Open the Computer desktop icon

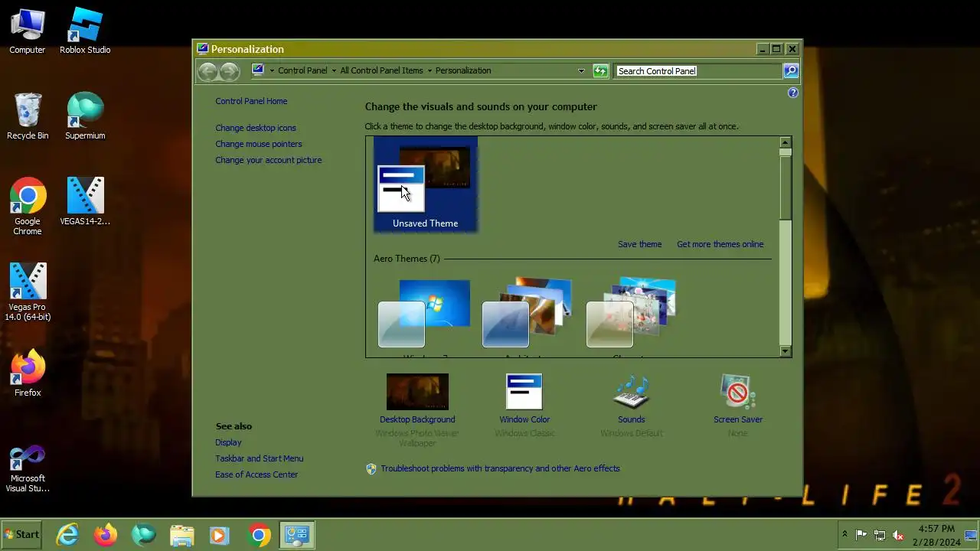[x=28, y=31]
